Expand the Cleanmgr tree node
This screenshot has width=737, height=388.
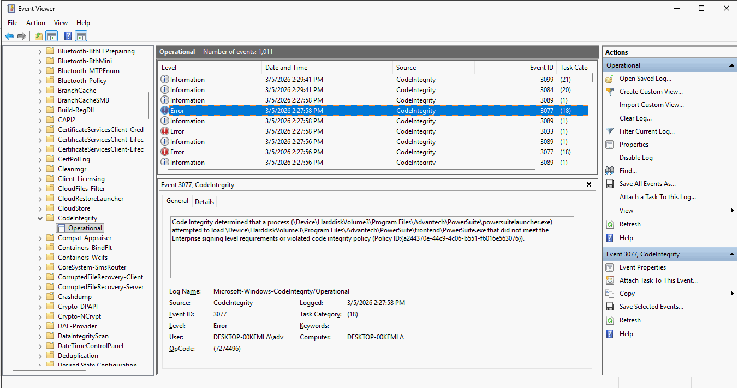(x=40, y=169)
